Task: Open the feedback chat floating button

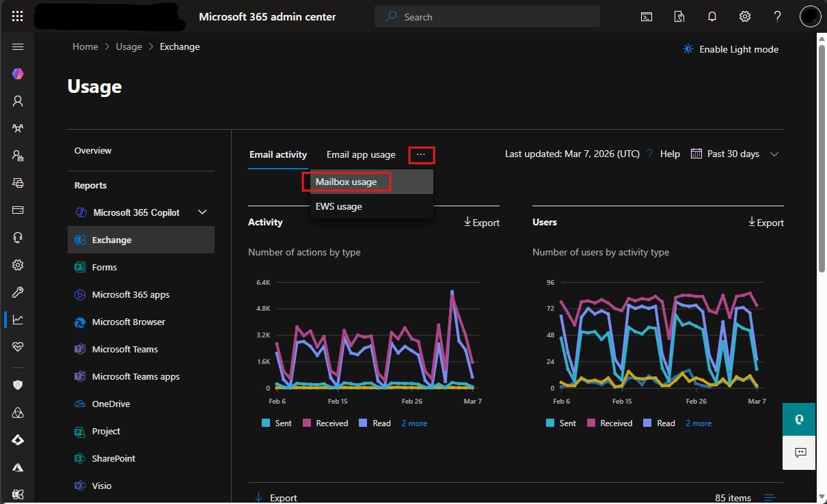Action: coord(799,452)
